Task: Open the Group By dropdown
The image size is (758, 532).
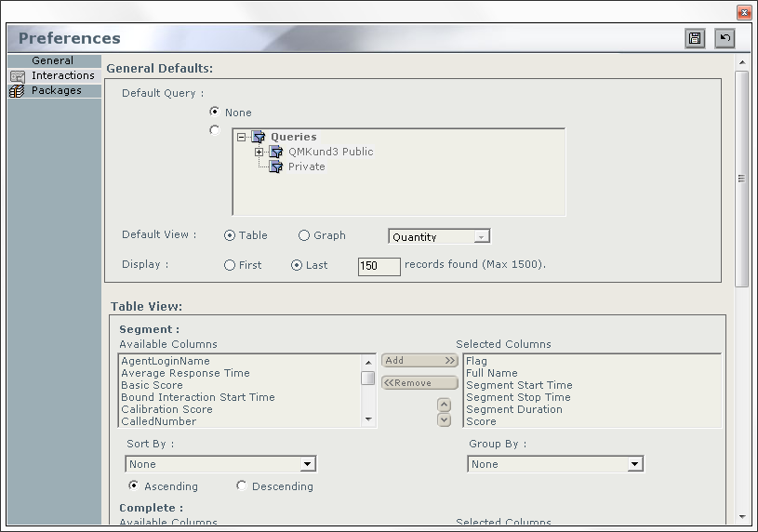Action: (x=634, y=464)
